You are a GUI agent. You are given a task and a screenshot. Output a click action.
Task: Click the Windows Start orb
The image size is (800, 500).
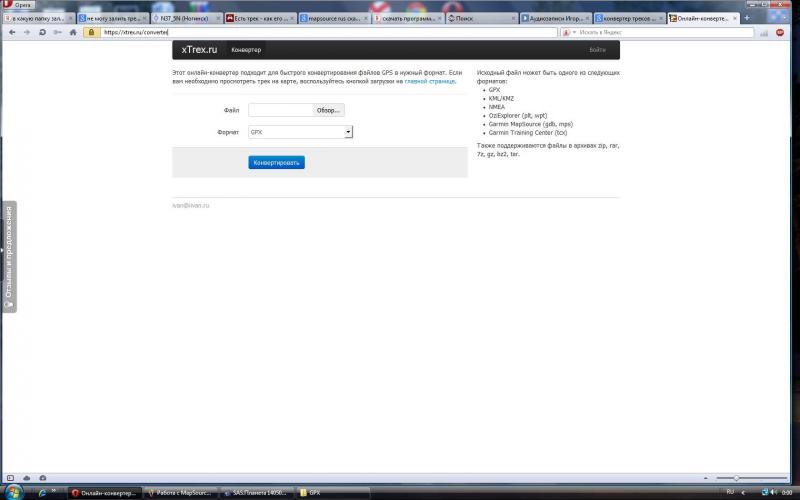click(14, 493)
